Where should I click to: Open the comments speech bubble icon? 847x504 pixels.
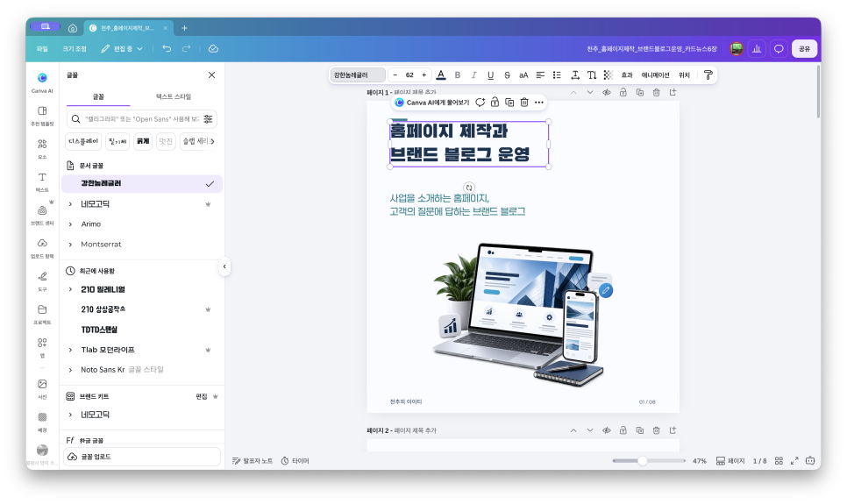coord(779,48)
